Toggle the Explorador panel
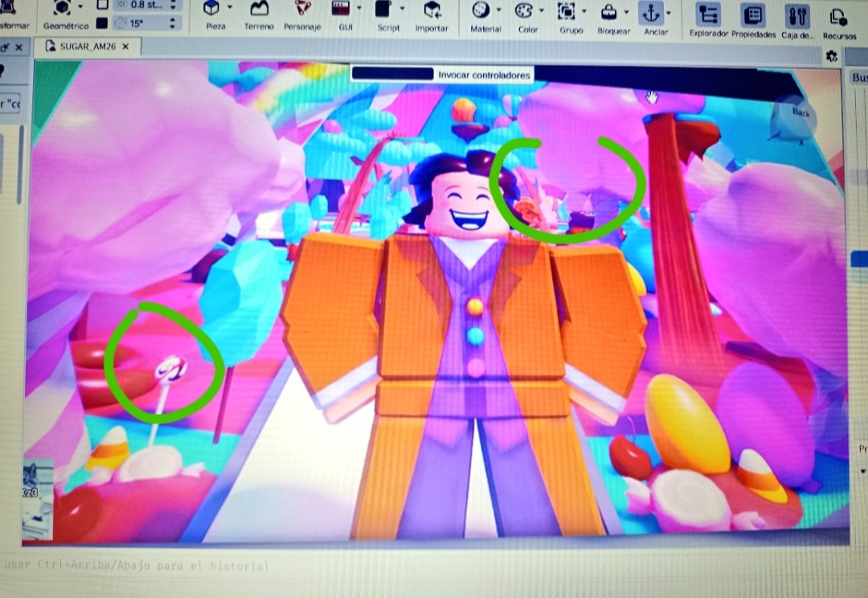 click(708, 15)
